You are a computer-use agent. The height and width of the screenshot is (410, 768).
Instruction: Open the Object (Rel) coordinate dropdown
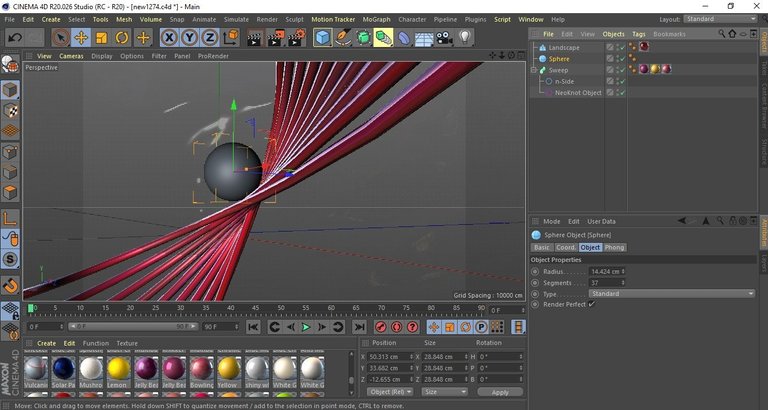tap(390, 392)
